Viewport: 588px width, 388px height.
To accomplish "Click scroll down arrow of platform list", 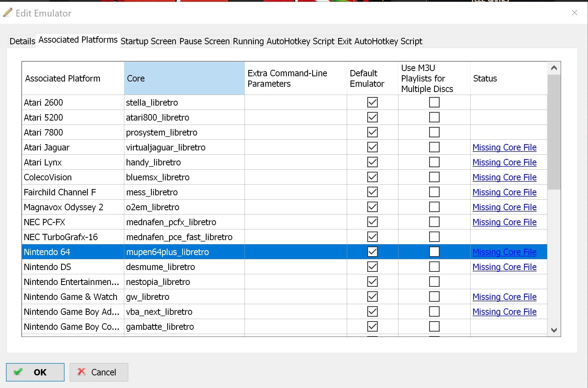I will point(554,330).
